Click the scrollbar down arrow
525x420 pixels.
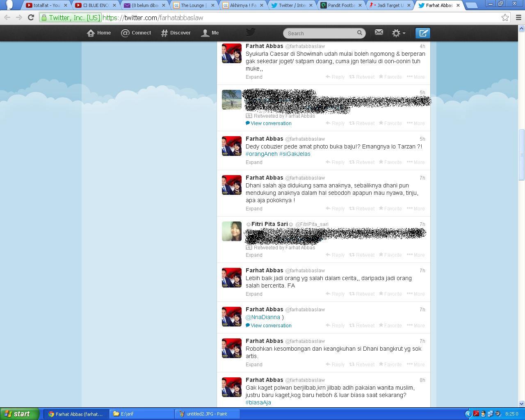[522, 404]
